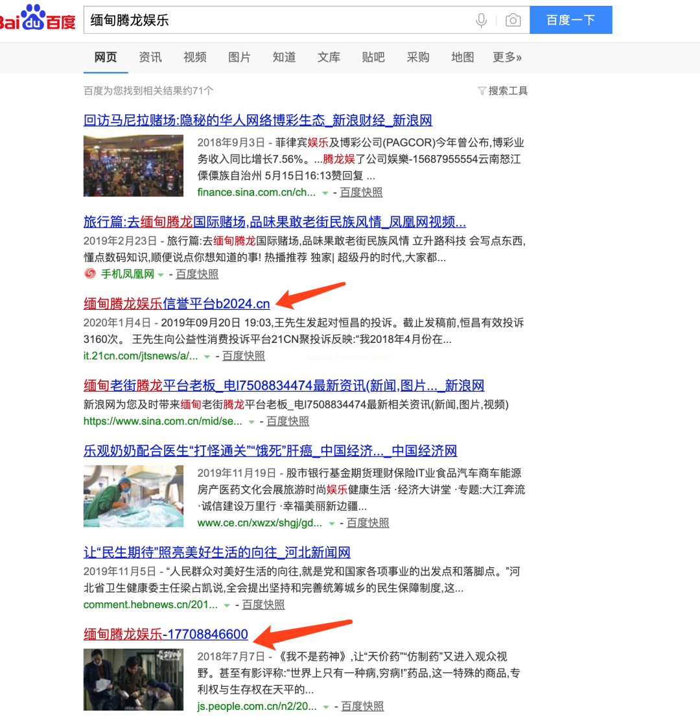Click the search tools filter icon

coord(482,91)
